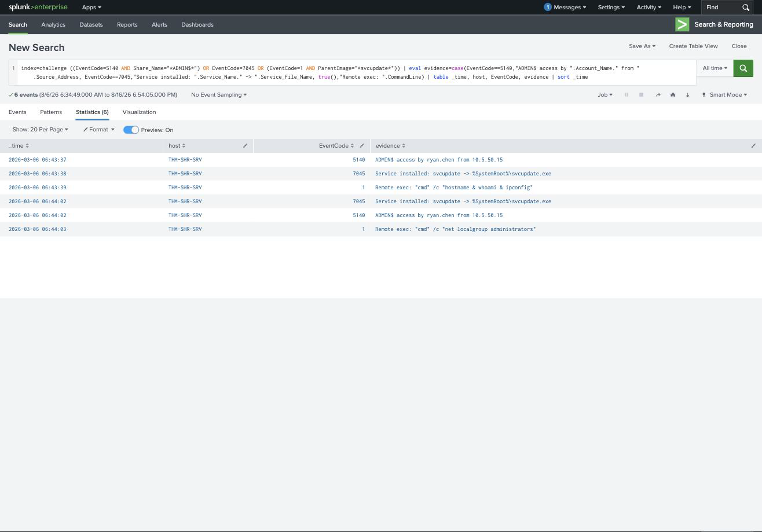Click timestamp 2026-03-06 06:43:39

pyautogui.click(x=38, y=188)
